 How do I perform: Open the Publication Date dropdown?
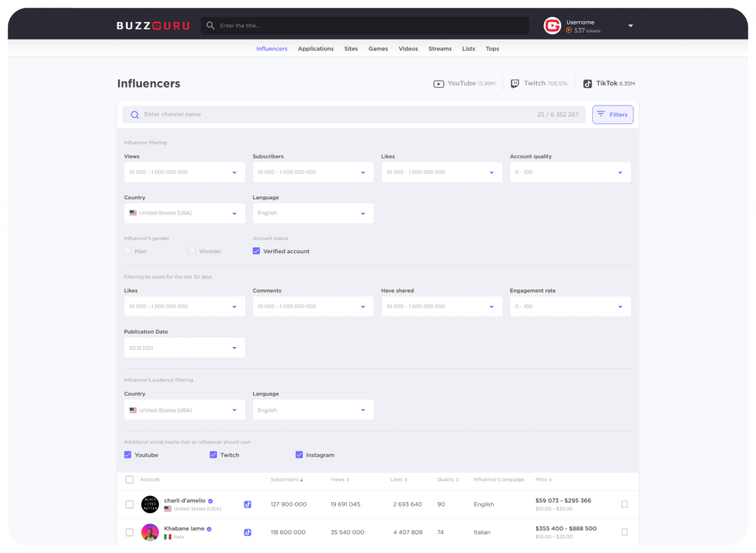185,348
